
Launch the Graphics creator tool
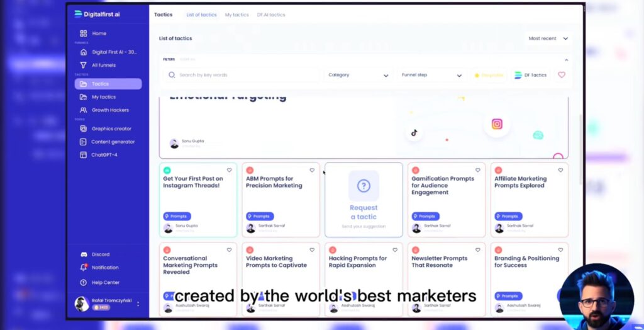(106, 129)
